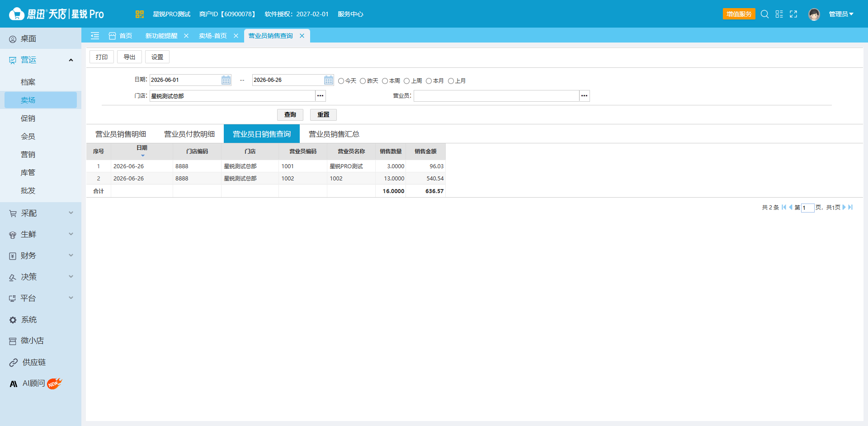Open the 服务中心 link

[x=350, y=14]
